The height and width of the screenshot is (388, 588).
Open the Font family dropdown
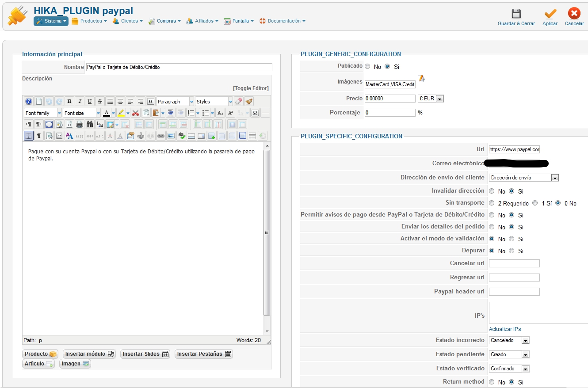[43, 113]
